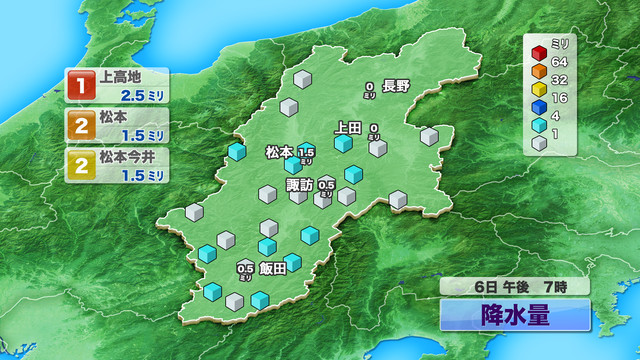The height and width of the screenshot is (360, 640).
Task: Click the yellow 16 millimeter legend cube
Action: pyautogui.click(x=539, y=89)
